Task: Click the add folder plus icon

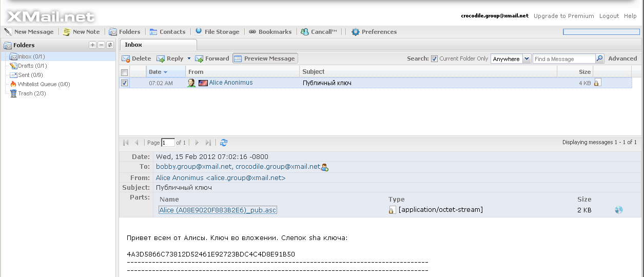Action: pos(92,45)
